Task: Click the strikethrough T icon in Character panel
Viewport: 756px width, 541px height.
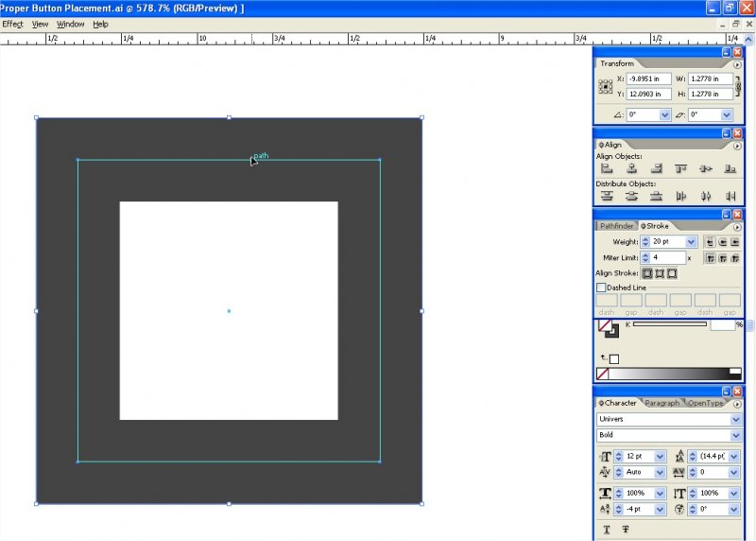Action: click(626, 530)
